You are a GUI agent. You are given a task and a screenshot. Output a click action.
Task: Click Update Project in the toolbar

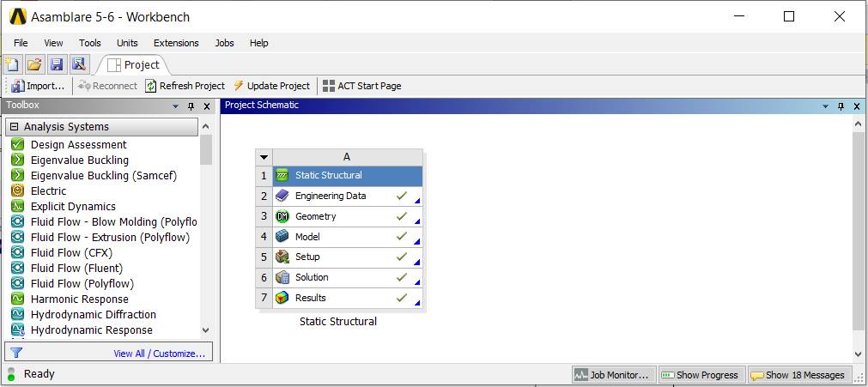(271, 86)
